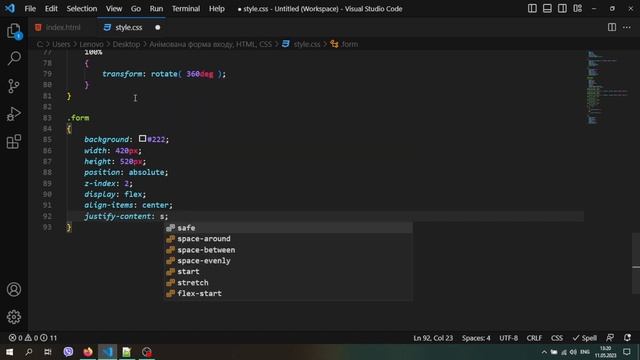This screenshot has width=640, height=360.
Task: Click the Lenovo breadcrumb folder
Action: click(91, 44)
